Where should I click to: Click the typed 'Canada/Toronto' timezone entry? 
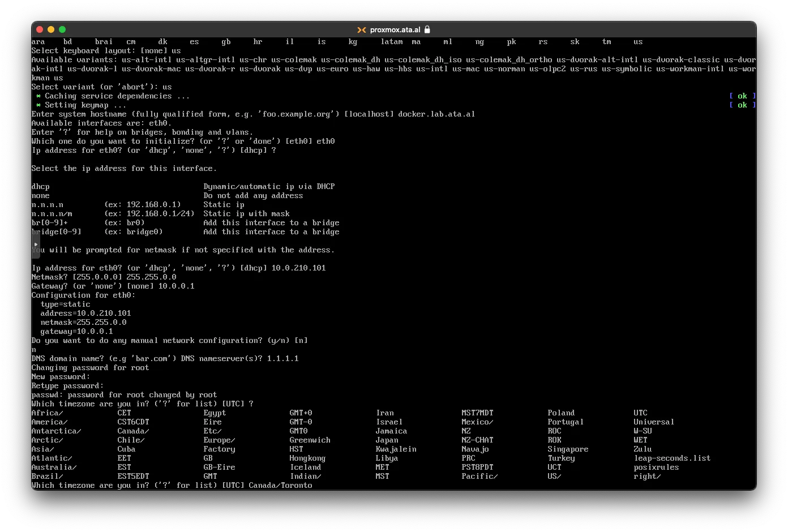(281, 486)
